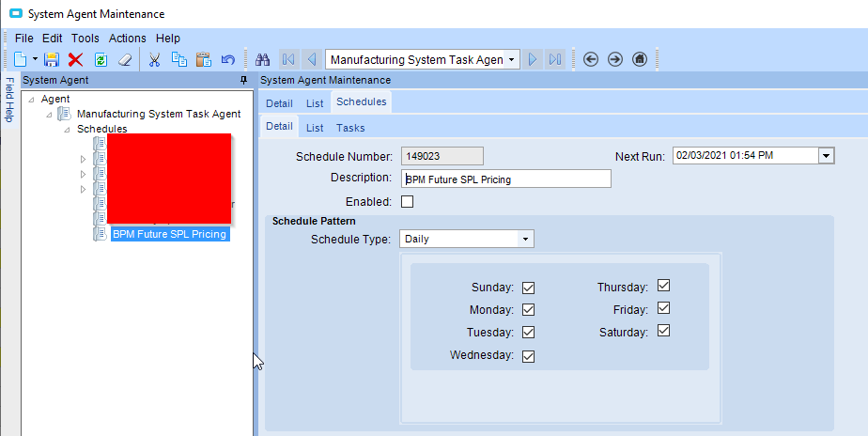This screenshot has width=868, height=436.
Task: Collapse the Schedules tree node
Action: (x=67, y=130)
